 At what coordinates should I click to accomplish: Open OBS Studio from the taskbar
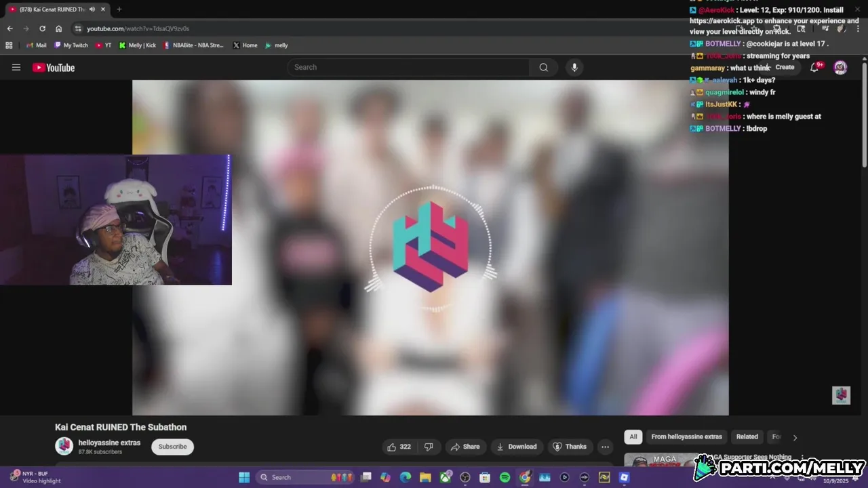(465, 477)
